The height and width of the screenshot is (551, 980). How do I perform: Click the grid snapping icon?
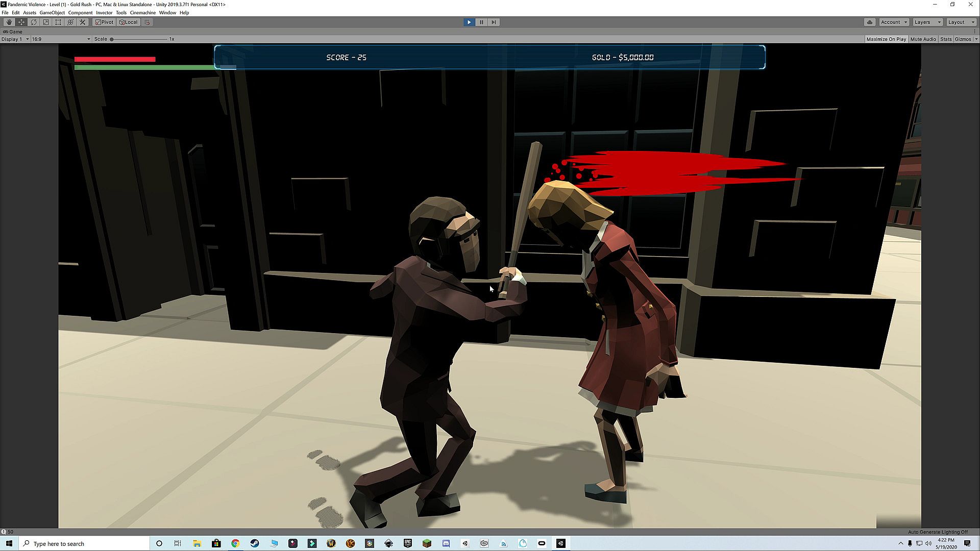[147, 22]
